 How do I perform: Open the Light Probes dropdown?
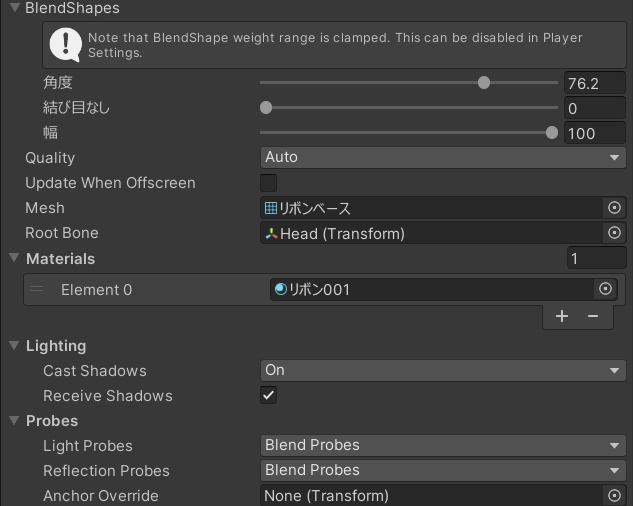coord(442,445)
